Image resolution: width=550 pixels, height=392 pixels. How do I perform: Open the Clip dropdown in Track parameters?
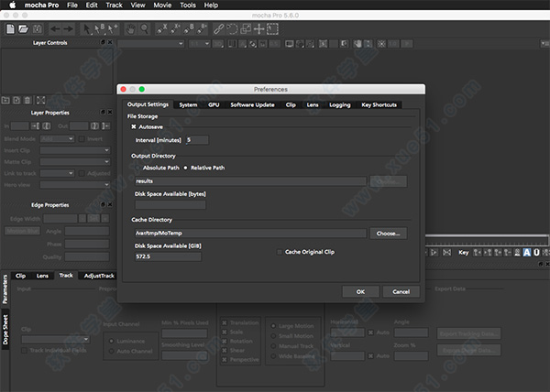pyautogui.click(x=55, y=339)
